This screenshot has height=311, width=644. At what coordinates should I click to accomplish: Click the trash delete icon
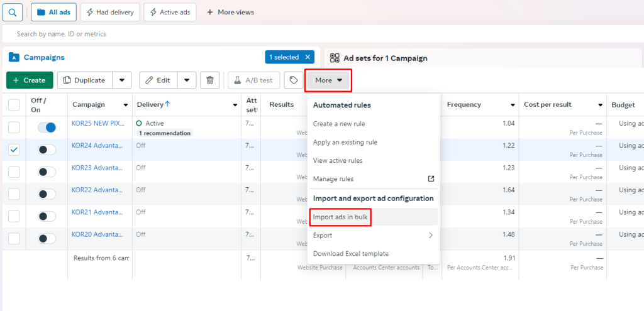(x=210, y=80)
